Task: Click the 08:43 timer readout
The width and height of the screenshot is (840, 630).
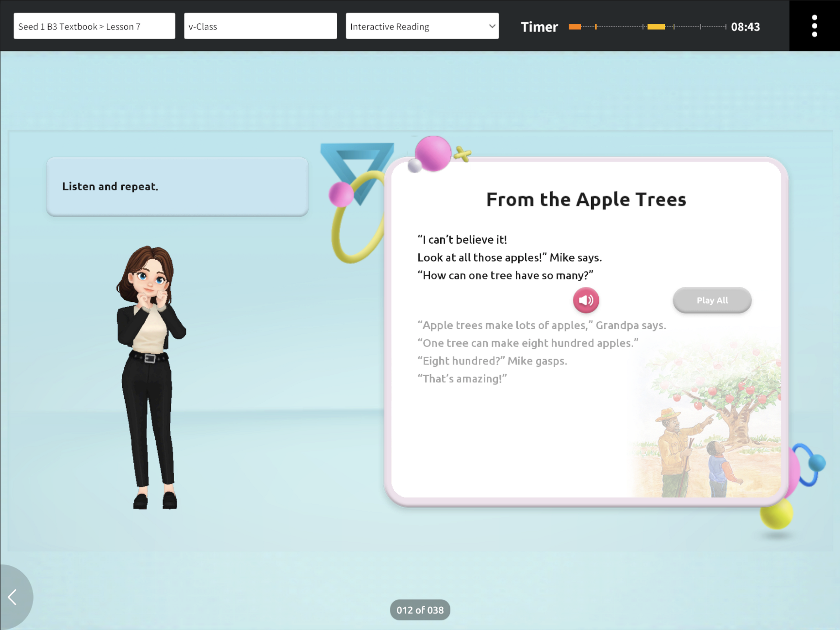Action: pyautogui.click(x=745, y=26)
